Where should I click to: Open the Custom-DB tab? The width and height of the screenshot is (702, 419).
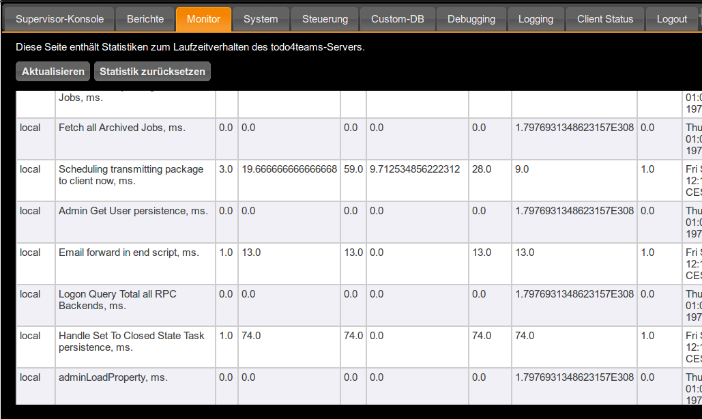pyautogui.click(x=398, y=19)
